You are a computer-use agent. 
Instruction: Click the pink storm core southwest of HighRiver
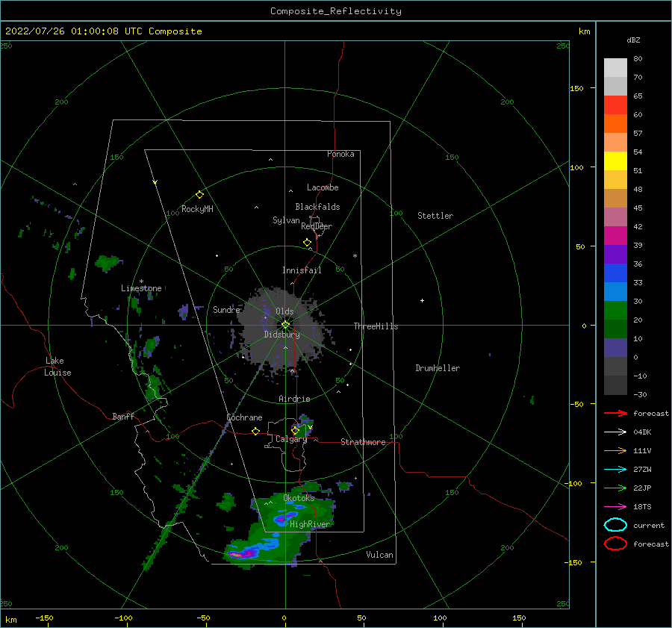point(237,555)
